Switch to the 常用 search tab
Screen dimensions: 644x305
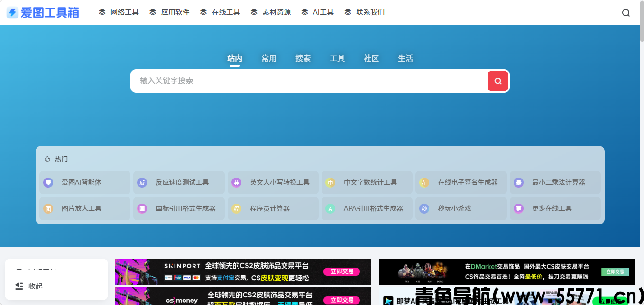(x=269, y=58)
